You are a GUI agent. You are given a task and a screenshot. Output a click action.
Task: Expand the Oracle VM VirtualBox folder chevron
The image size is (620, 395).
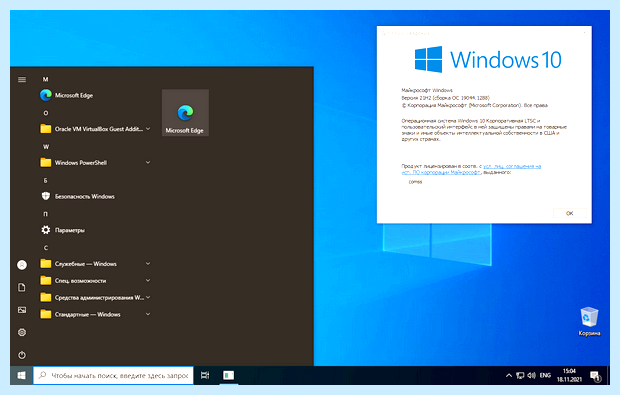click(148, 129)
